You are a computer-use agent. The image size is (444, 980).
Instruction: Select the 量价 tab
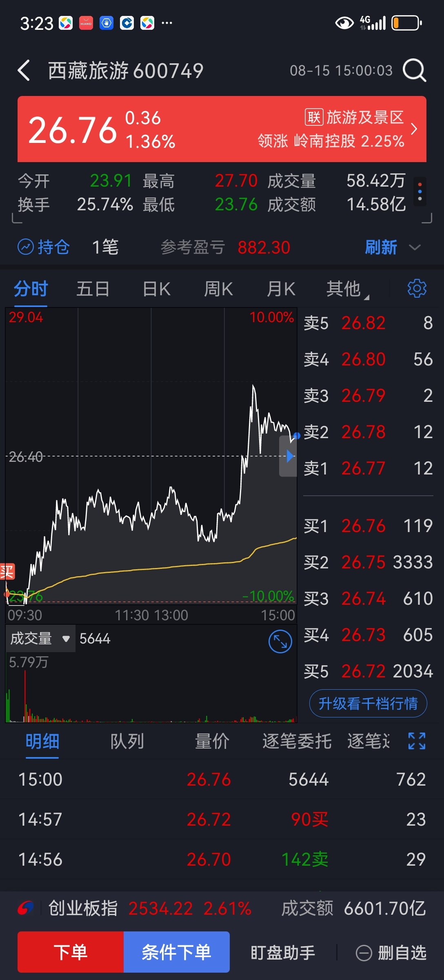(212, 741)
